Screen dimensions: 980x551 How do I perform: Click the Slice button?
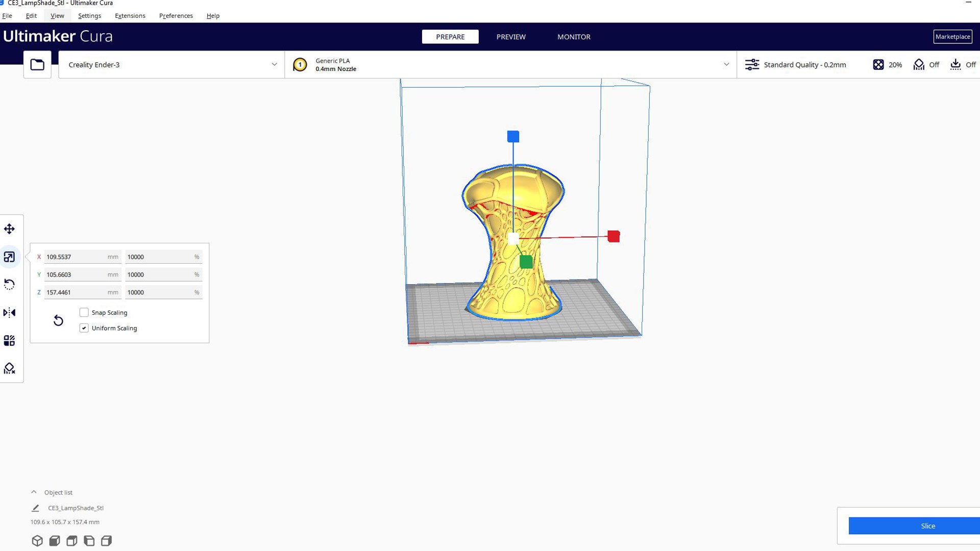pos(914,526)
